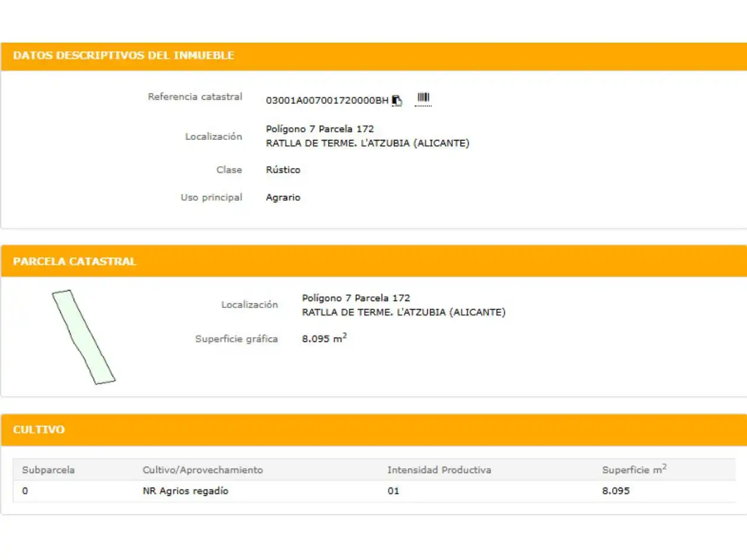Select 'Superficie gráfica' value 8.095 m²
Viewport: 747px width, 560px height.
(x=324, y=338)
